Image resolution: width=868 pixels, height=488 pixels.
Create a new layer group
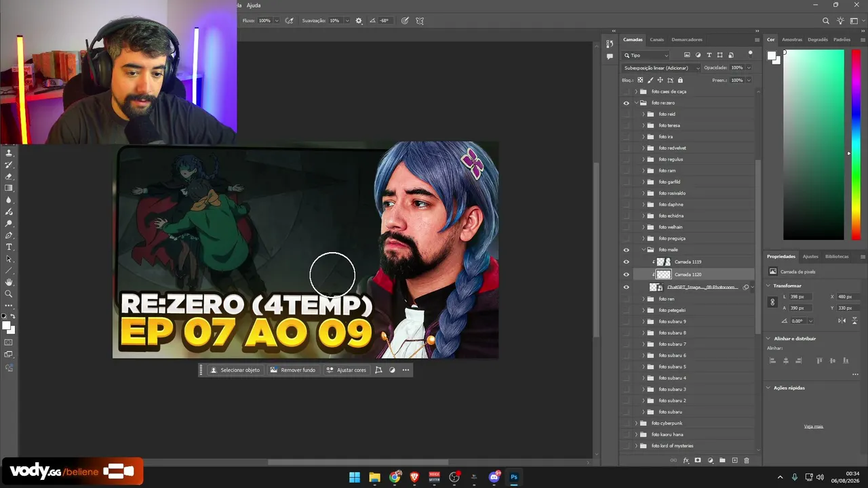[x=722, y=460]
